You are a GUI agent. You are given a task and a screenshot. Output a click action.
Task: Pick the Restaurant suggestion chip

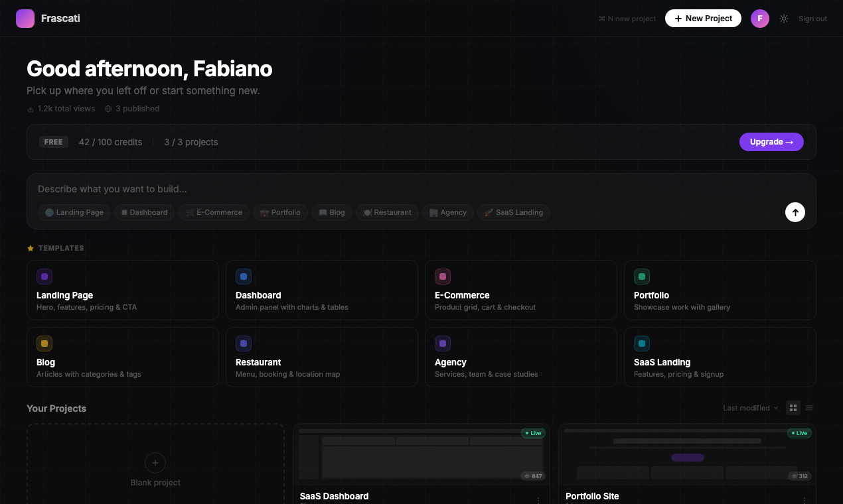(387, 212)
